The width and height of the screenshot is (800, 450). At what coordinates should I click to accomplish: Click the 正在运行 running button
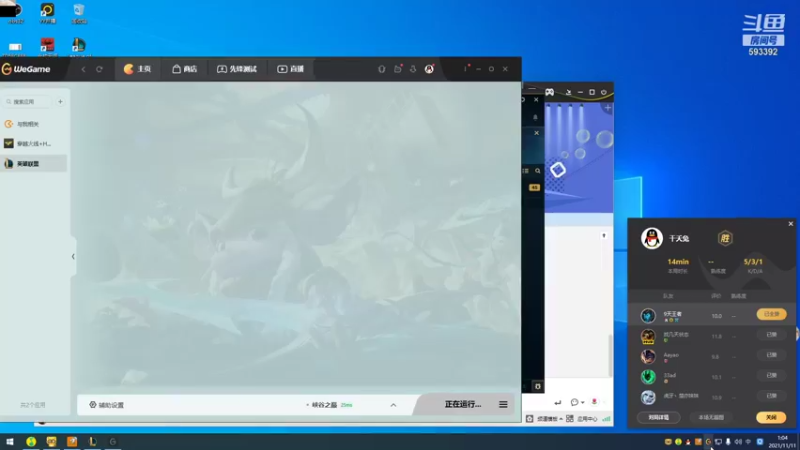tap(463, 404)
